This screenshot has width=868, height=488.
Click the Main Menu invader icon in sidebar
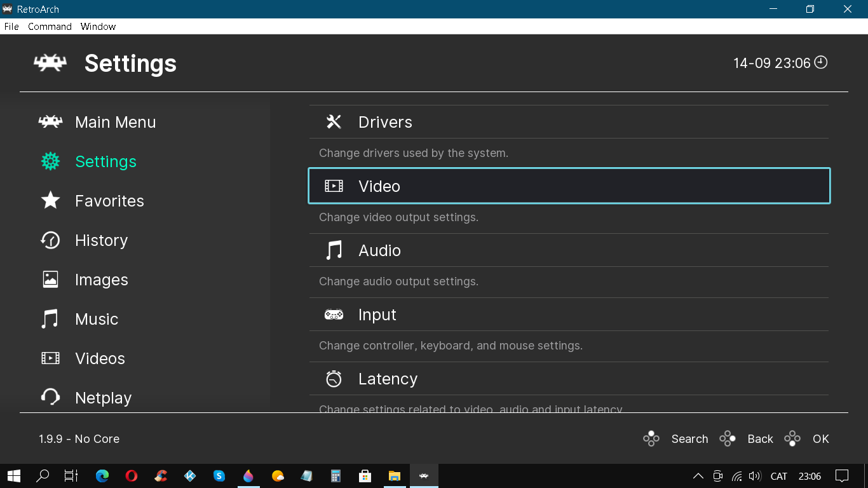(x=50, y=122)
